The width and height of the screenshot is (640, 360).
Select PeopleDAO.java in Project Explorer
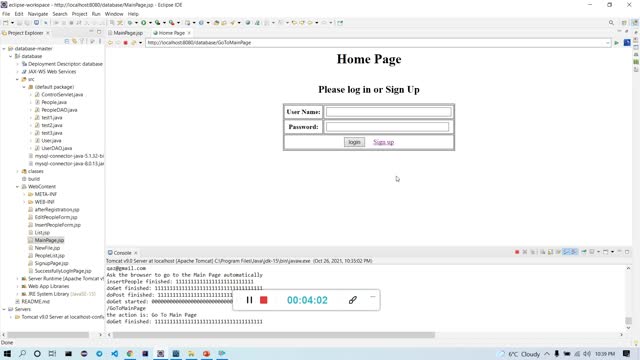point(59,110)
